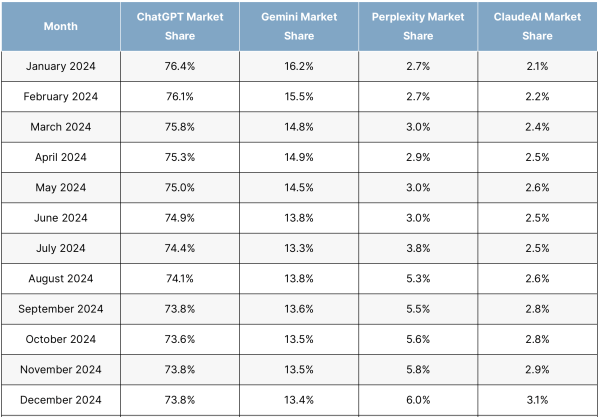Click the September 2024 row label
Image resolution: width=600 pixels, height=417 pixels.
[60, 309]
